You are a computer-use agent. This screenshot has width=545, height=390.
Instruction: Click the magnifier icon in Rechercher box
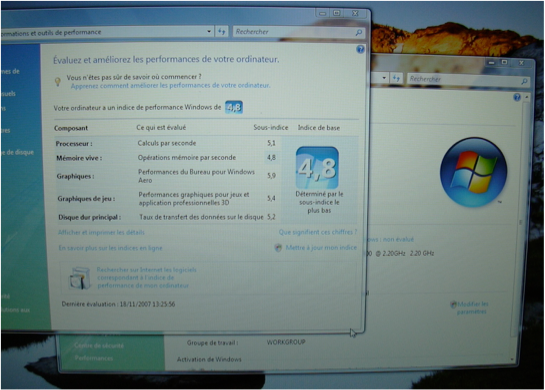click(359, 32)
